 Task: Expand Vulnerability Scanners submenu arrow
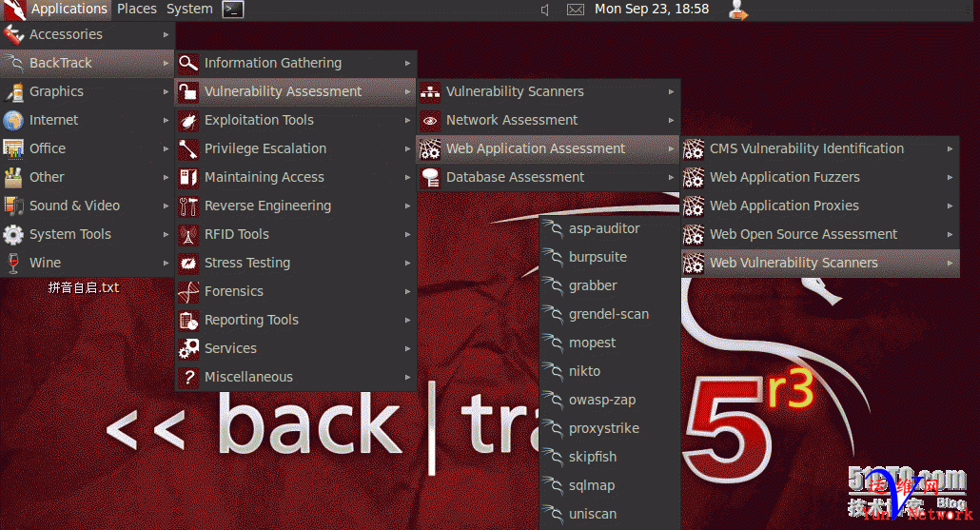[x=671, y=92]
